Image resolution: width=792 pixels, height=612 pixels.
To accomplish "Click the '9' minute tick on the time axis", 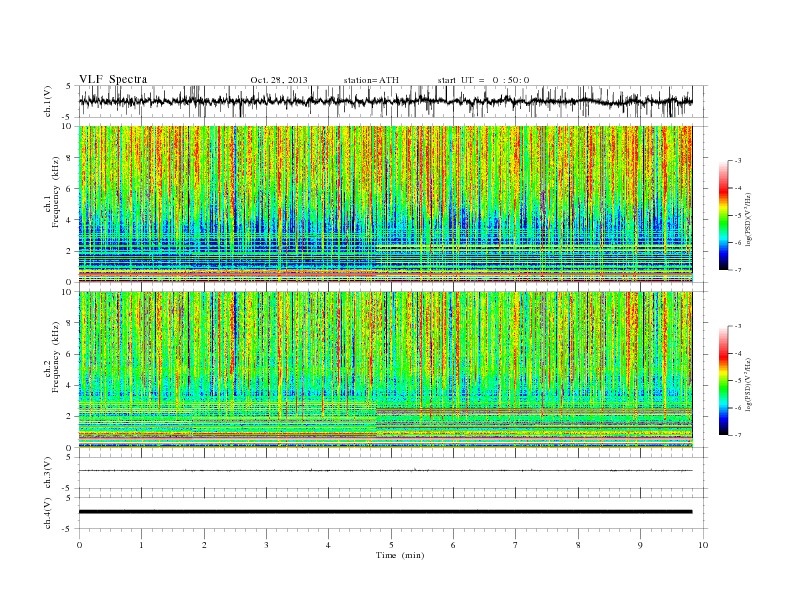I will pyautogui.click(x=640, y=545).
